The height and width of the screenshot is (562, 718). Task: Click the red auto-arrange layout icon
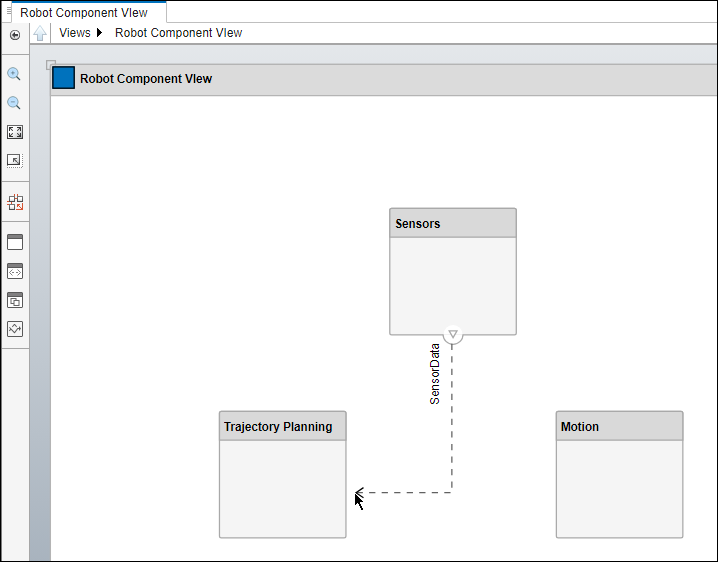point(15,202)
